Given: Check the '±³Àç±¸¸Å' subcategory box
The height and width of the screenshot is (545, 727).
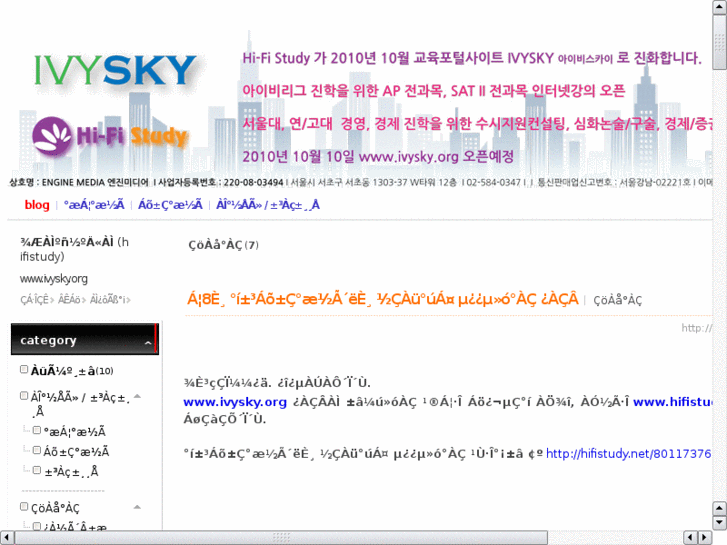Looking at the screenshot, I should coord(37,470).
